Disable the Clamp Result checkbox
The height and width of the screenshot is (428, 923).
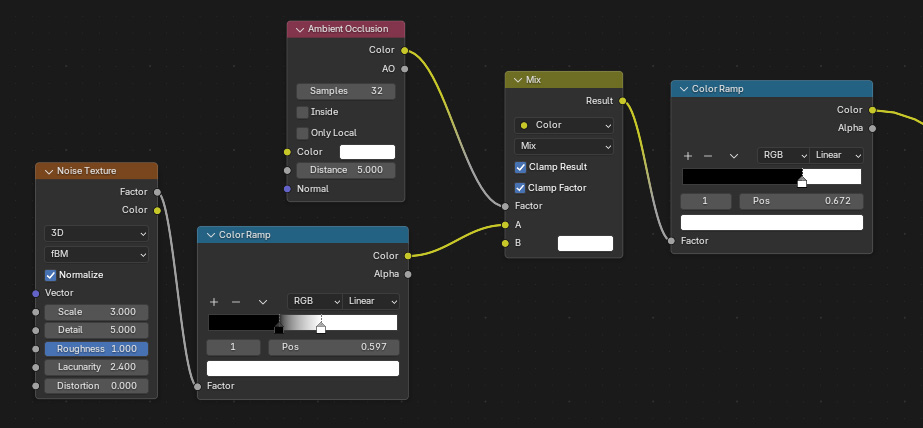pos(520,167)
